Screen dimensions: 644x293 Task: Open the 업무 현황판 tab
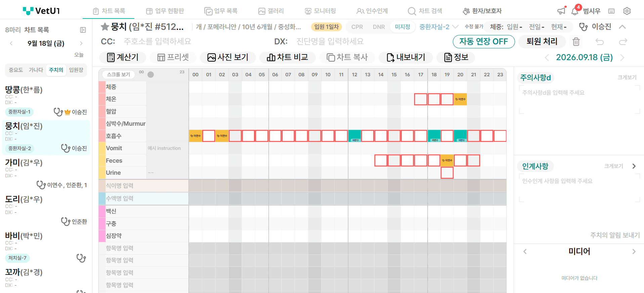pos(165,11)
